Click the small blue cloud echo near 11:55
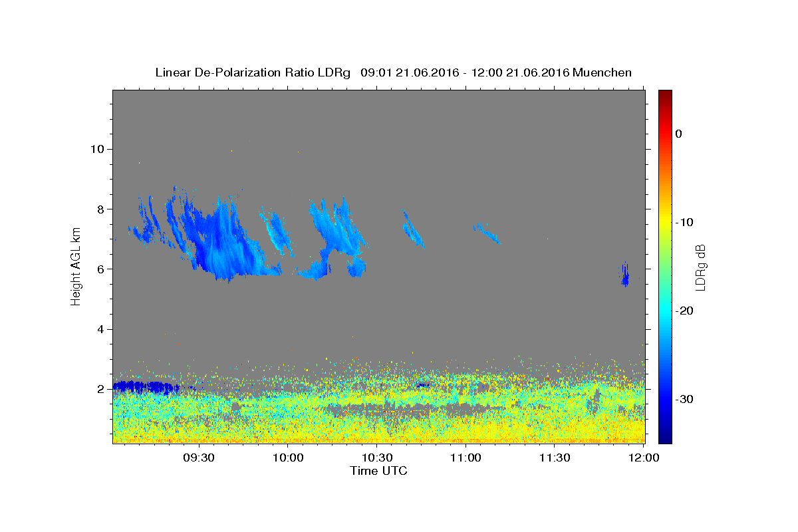798x532 pixels. click(x=625, y=275)
